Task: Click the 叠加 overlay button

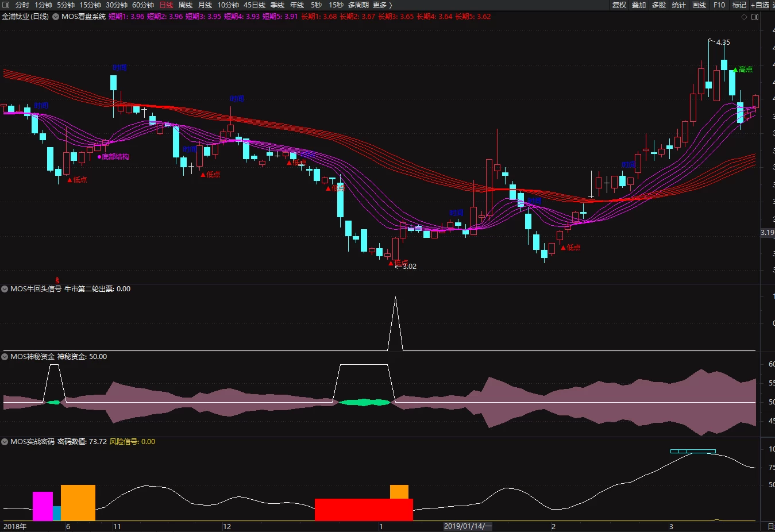Action: (639, 5)
